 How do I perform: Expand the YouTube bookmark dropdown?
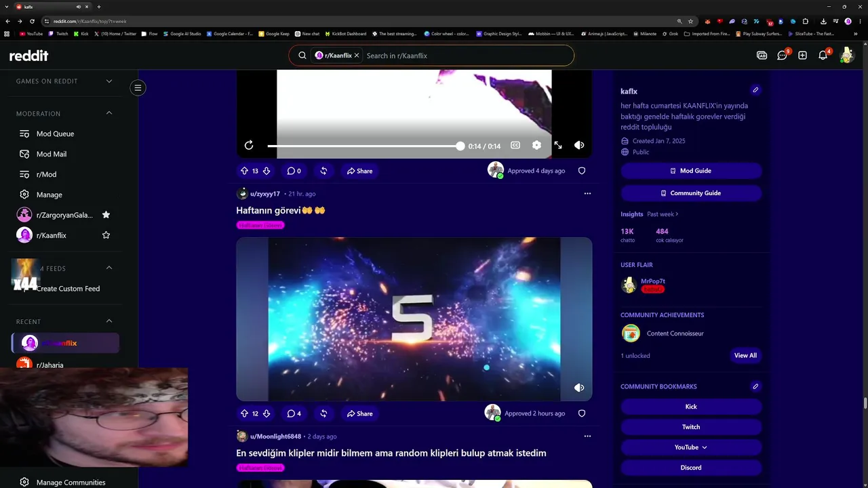point(691,447)
